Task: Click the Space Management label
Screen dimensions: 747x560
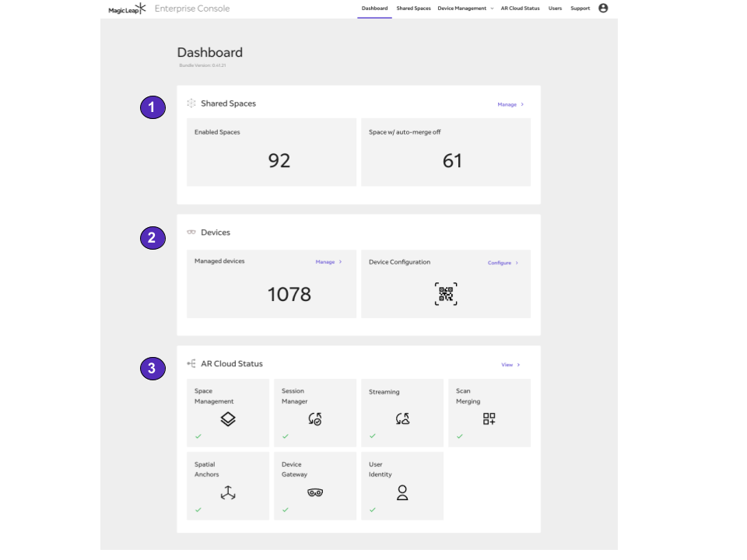Action: (214, 396)
